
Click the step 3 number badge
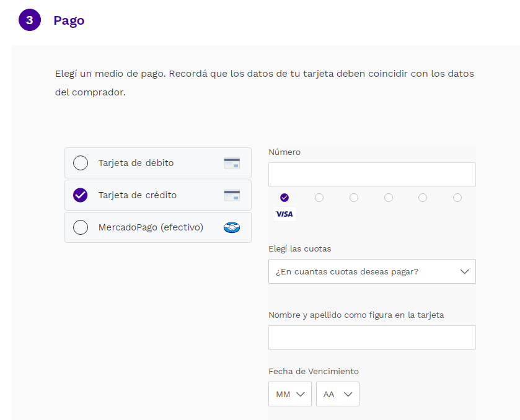coord(29,20)
